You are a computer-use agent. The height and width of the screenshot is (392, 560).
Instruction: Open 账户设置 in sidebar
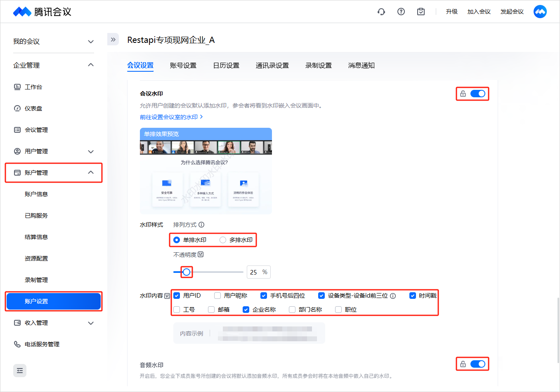(x=54, y=301)
